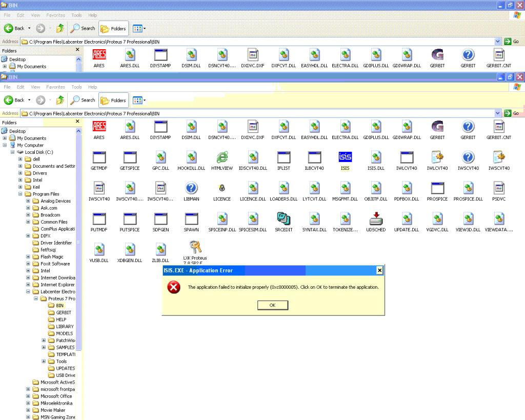The height and width of the screenshot is (420, 525).
Task: Open the File menu in front window
Action: 7,87
